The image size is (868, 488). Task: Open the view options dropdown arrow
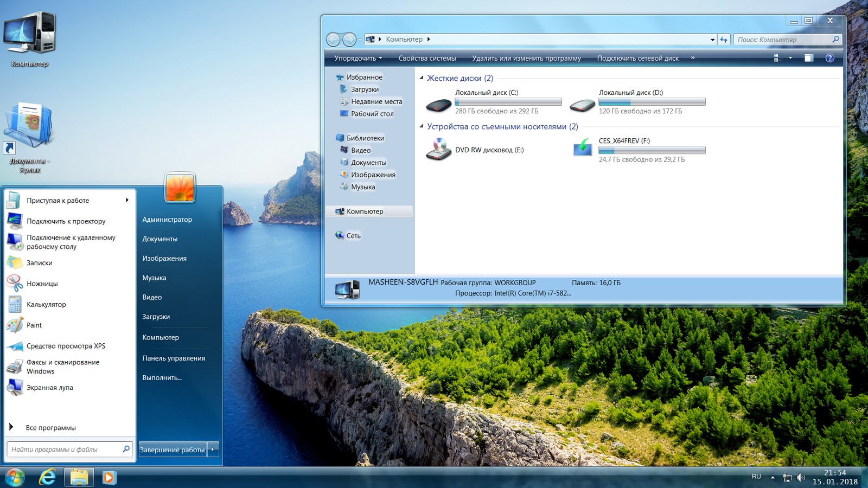(x=790, y=58)
